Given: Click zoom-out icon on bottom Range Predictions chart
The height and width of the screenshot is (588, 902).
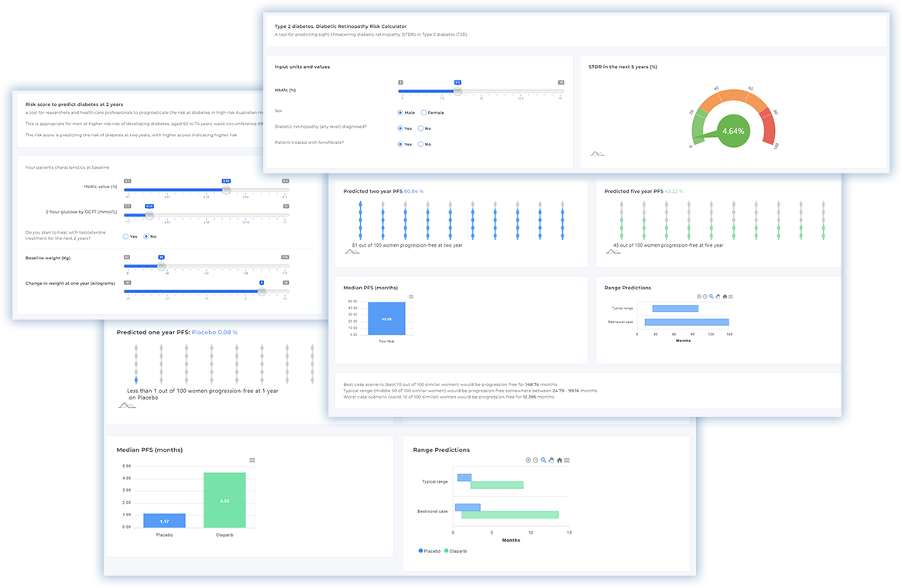Looking at the screenshot, I should [x=536, y=460].
